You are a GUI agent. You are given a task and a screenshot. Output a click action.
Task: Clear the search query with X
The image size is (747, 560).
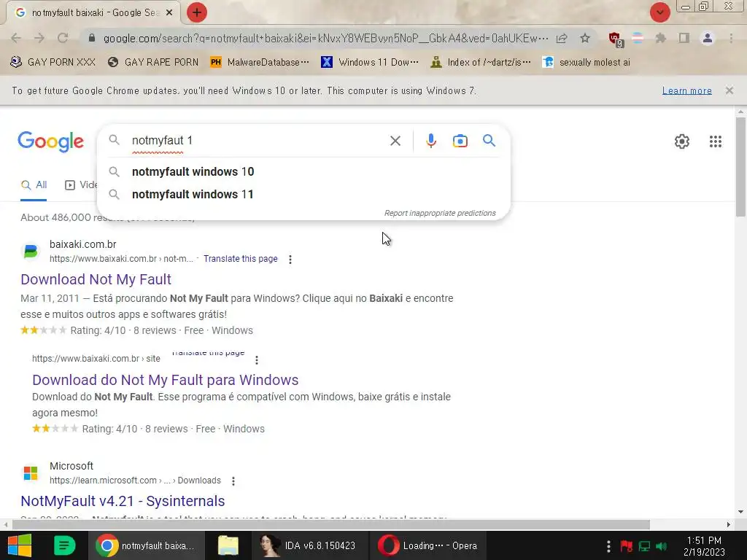pos(395,141)
